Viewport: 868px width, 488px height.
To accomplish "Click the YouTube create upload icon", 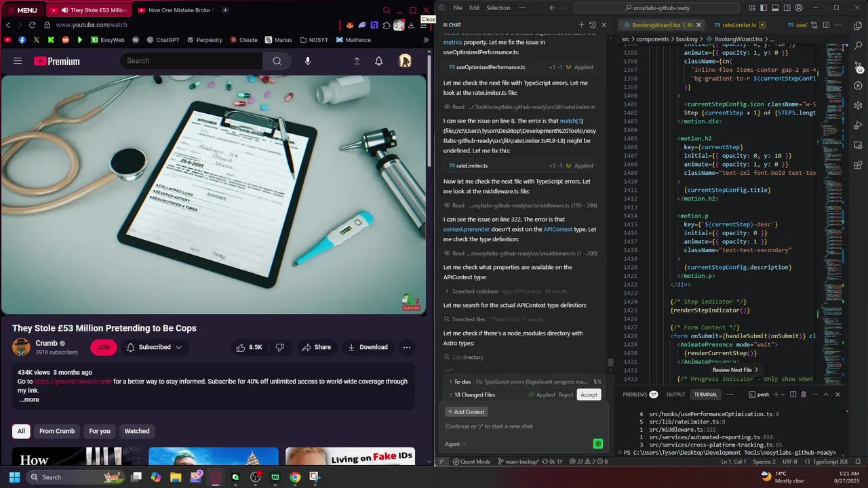I will [x=357, y=61].
